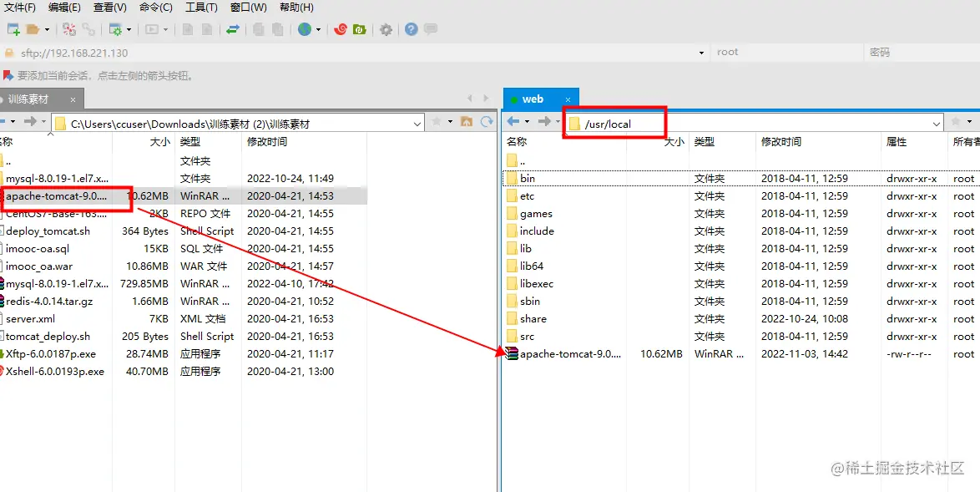Open the 窗口(W) menu
The height and width of the screenshot is (492, 980).
[x=248, y=8]
